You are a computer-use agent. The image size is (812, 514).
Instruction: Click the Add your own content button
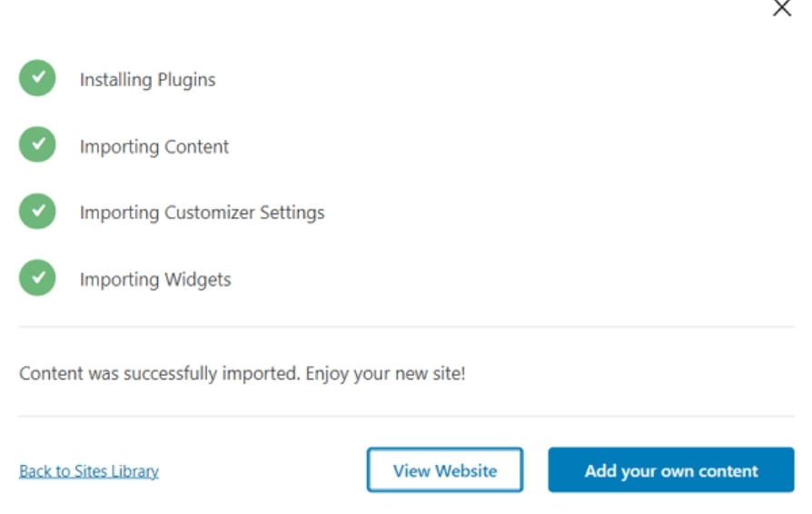pos(671,470)
